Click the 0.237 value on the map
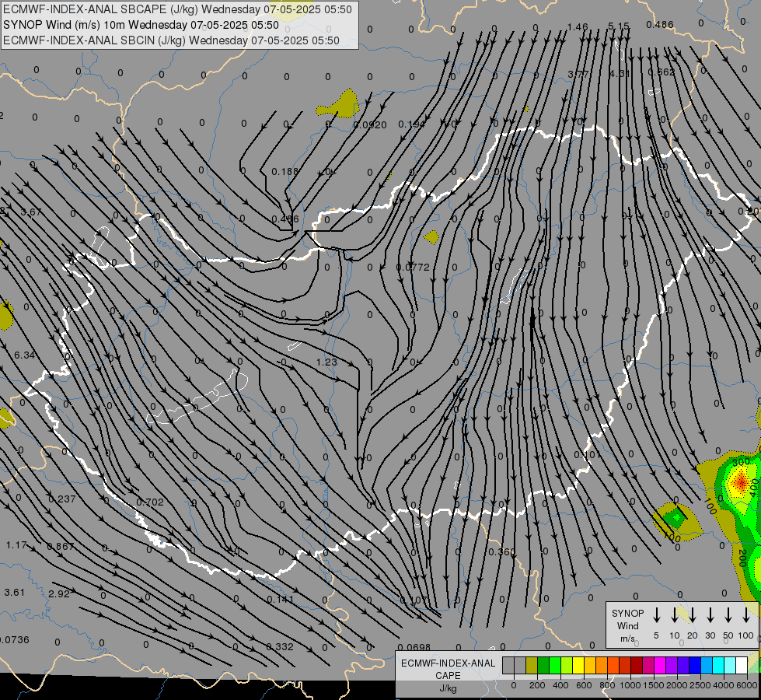Screen dimensions: 761x700 pyautogui.click(x=62, y=499)
